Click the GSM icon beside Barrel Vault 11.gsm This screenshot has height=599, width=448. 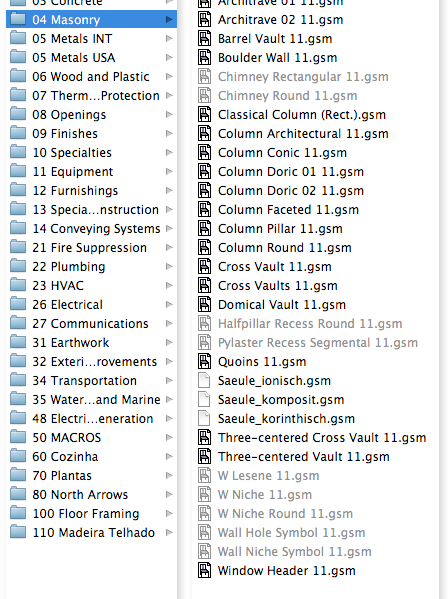coord(204,39)
